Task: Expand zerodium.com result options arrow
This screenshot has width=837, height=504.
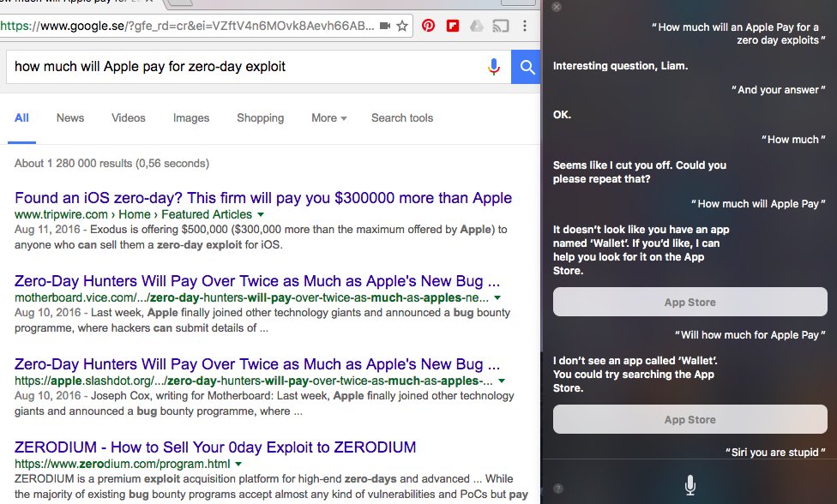Action: pyautogui.click(x=238, y=465)
